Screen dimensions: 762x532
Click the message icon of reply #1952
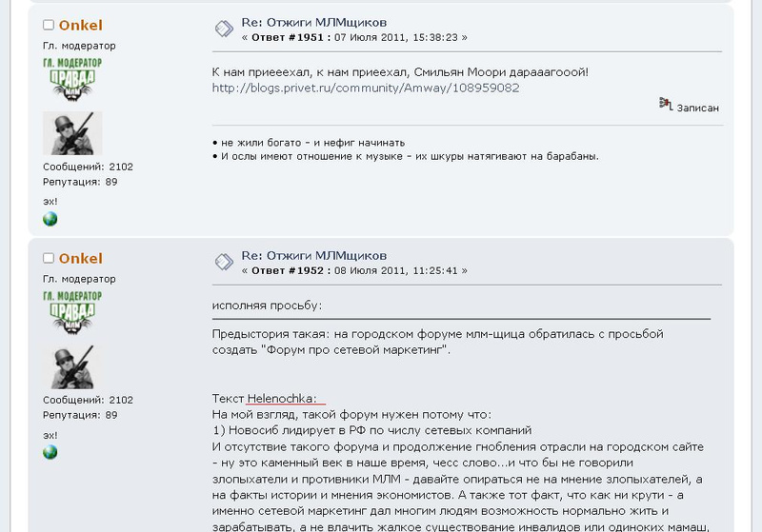click(224, 262)
